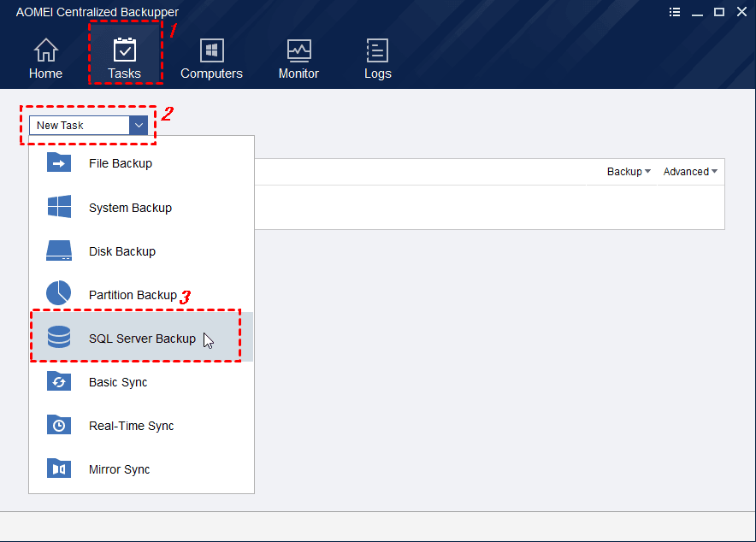
Task: Open the title bar menu list icon
Action: pos(675,12)
